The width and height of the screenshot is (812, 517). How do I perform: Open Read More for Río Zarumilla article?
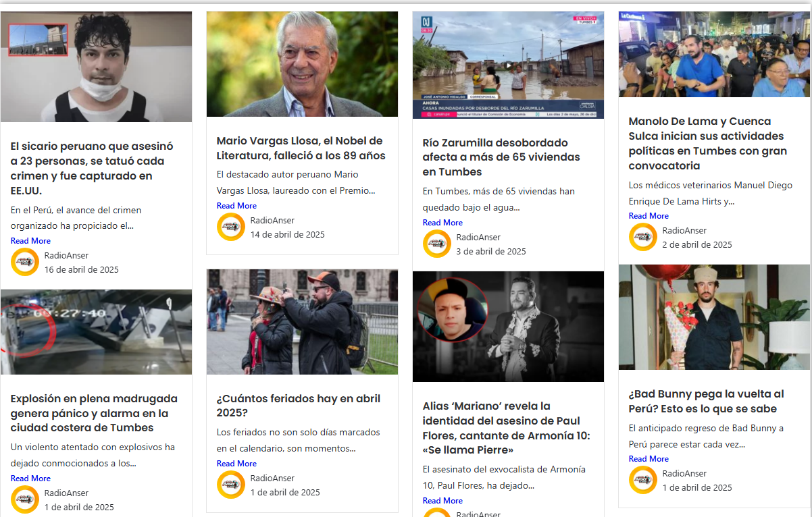coord(442,223)
